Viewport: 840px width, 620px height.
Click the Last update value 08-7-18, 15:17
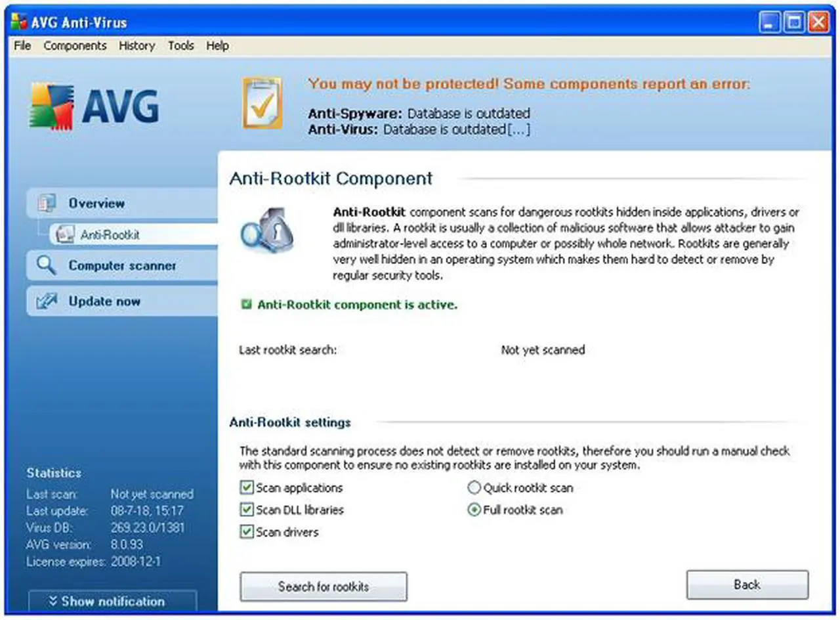[147, 510]
